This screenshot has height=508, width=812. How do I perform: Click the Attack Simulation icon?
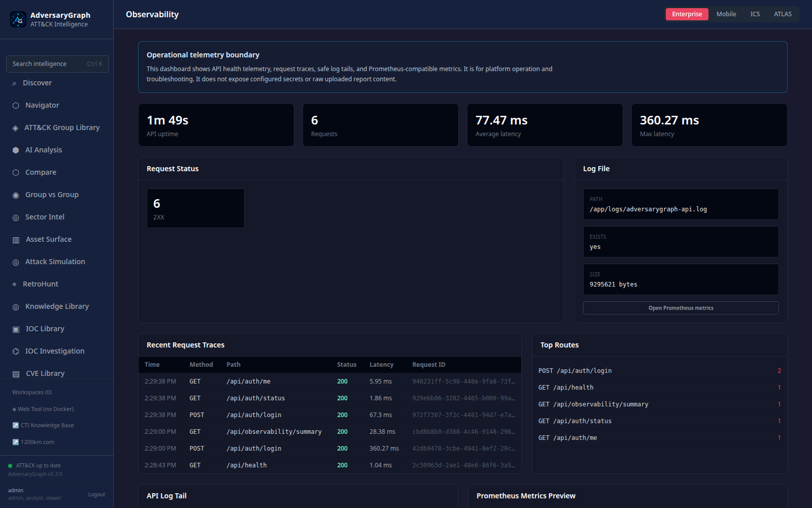[x=16, y=262]
